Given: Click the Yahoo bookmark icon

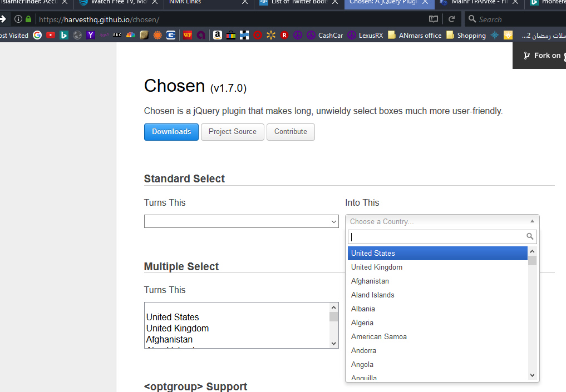Looking at the screenshot, I should tap(91, 35).
